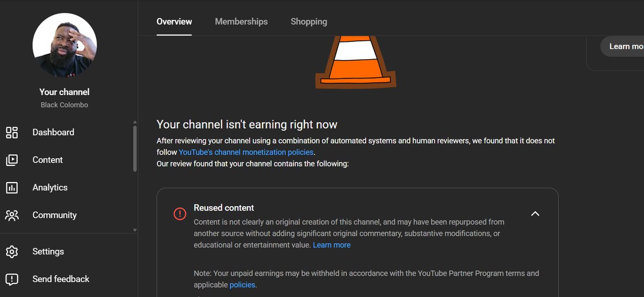This screenshot has height=297, width=644.
Task: Click the channel profile picture
Action: coord(64,45)
